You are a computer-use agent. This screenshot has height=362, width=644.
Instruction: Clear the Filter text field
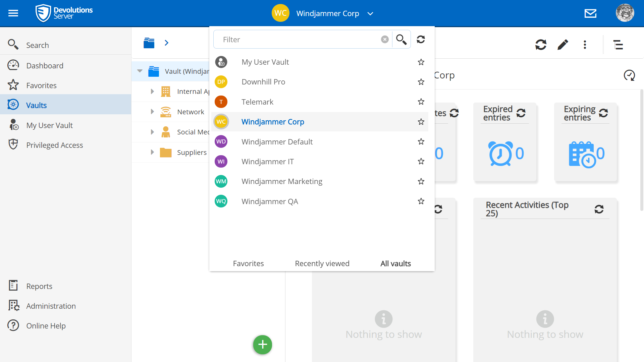coord(385,40)
